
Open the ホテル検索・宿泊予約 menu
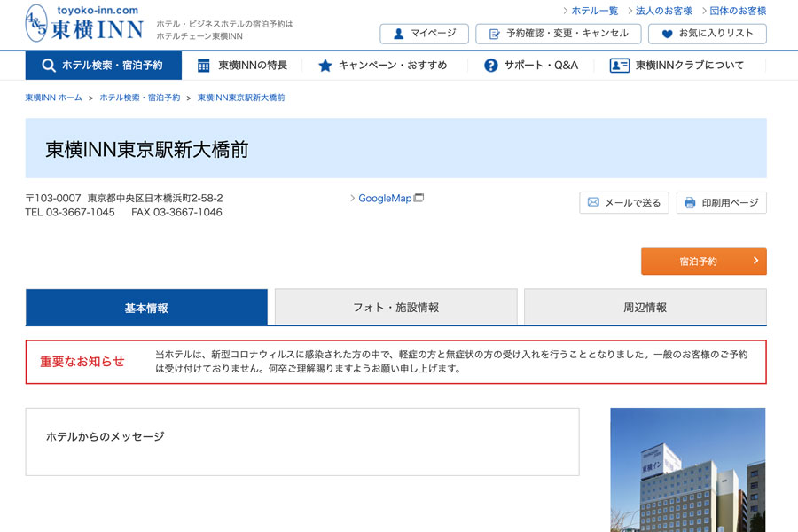coord(104,65)
